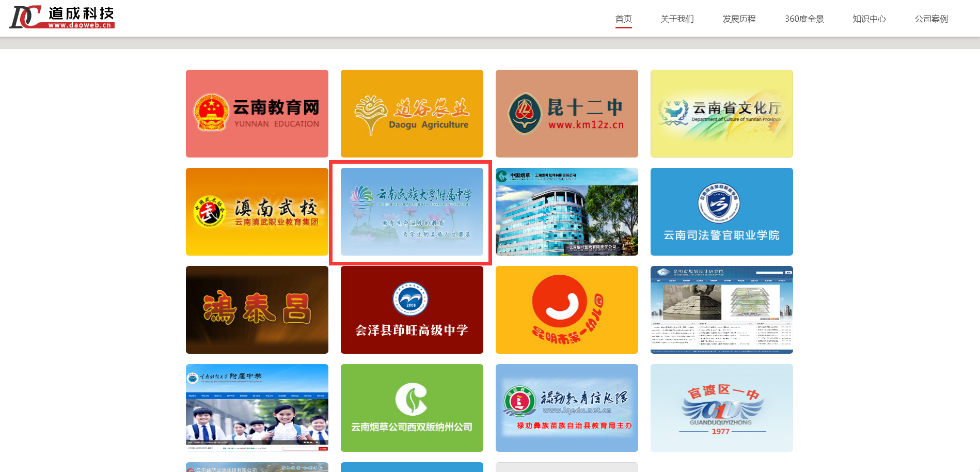
Task: Open the 云南省文化厅 case card
Action: click(x=722, y=114)
